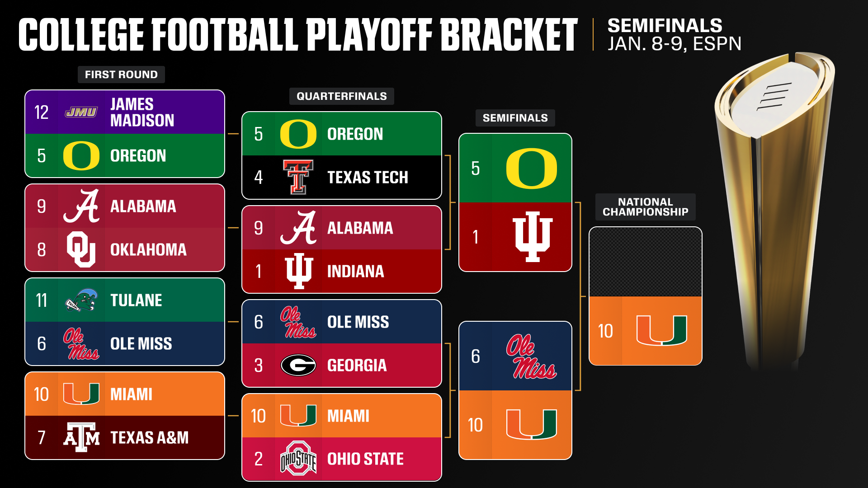
Task: Click the Texas A&M logo
Action: coord(81,437)
